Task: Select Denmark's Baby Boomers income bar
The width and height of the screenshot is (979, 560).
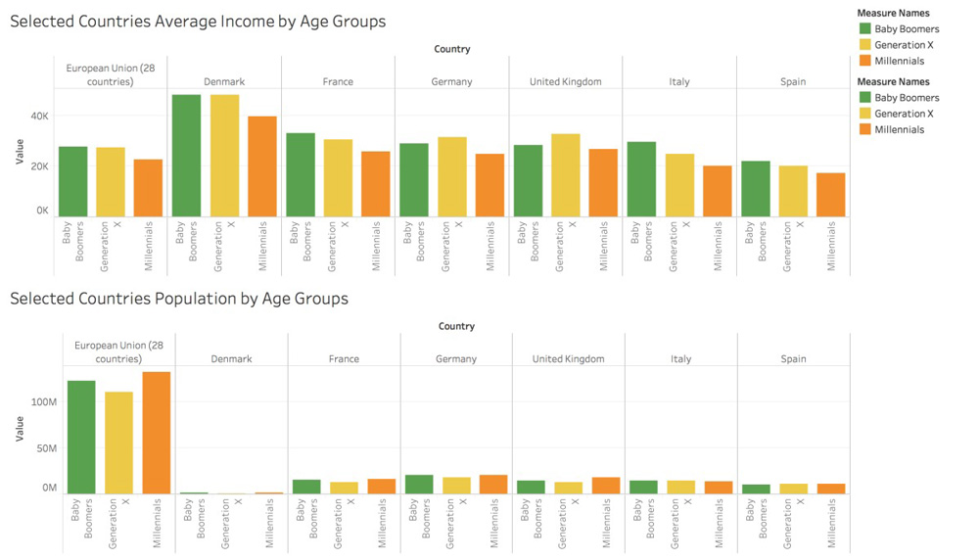Action: click(x=186, y=156)
